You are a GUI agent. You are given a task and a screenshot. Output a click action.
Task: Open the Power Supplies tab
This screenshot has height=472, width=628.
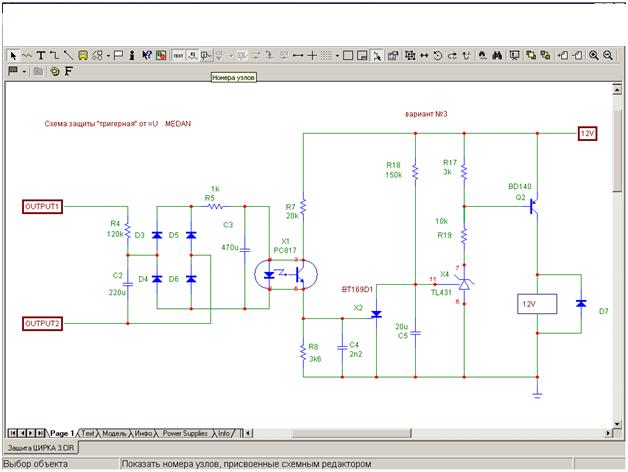click(185, 433)
